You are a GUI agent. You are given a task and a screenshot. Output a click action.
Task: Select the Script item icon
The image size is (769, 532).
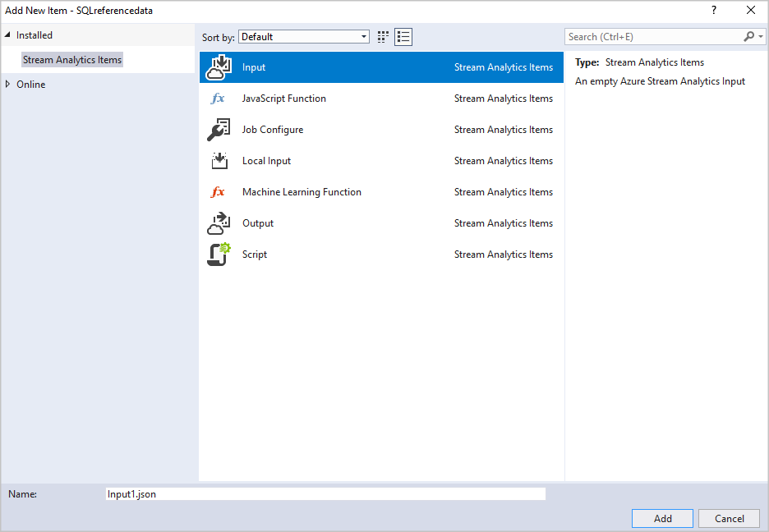[219, 255]
